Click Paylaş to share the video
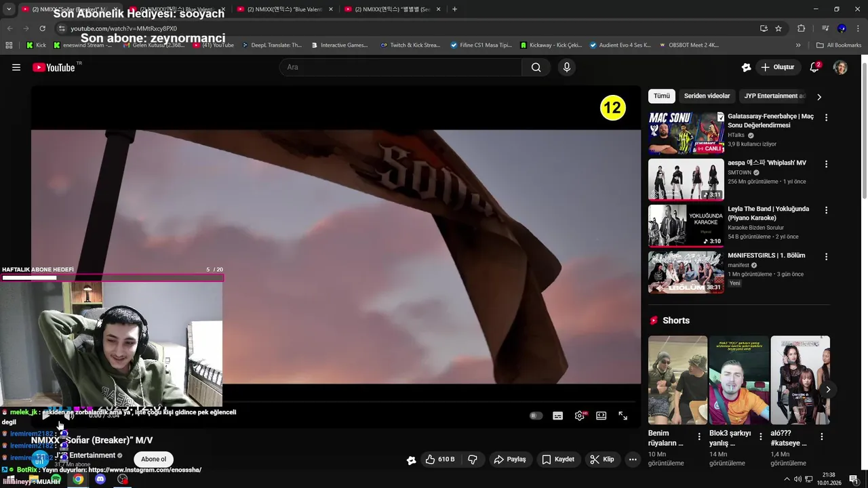868x488 pixels. click(x=510, y=460)
